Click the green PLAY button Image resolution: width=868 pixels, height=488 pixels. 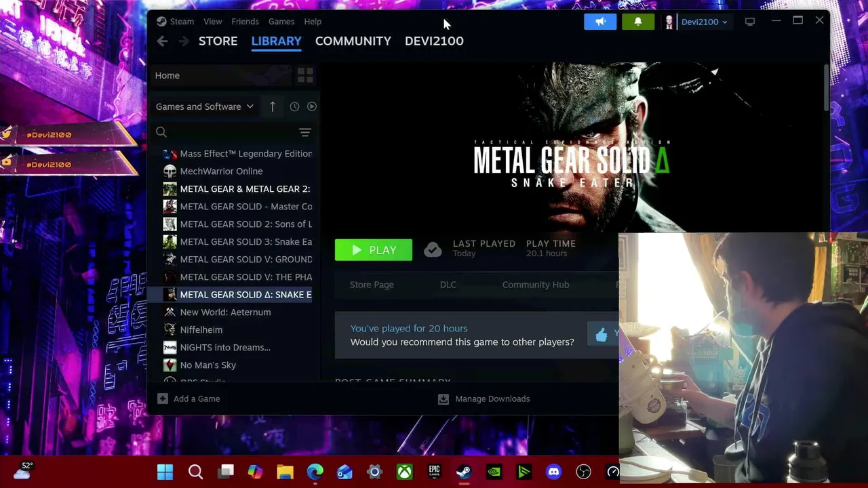coord(374,250)
